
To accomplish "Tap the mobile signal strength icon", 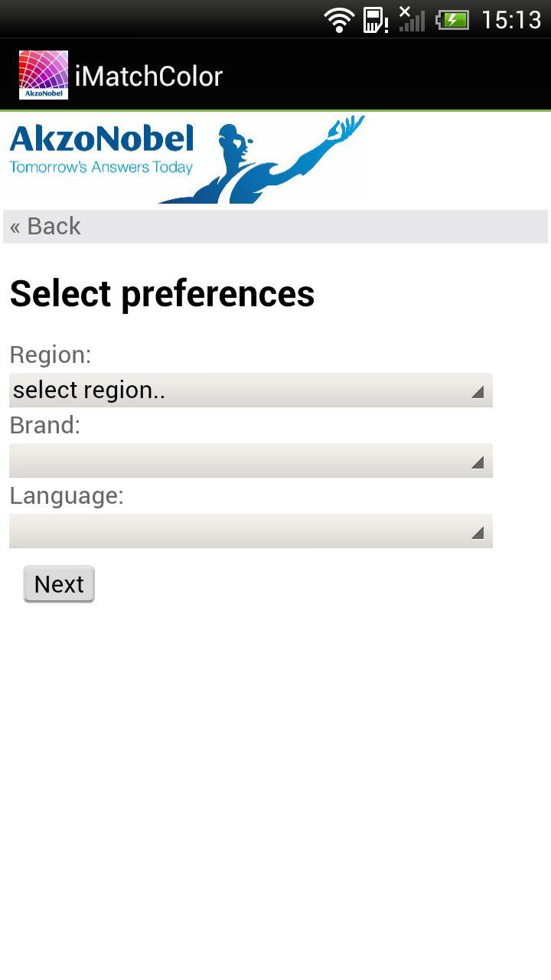I will click(412, 20).
